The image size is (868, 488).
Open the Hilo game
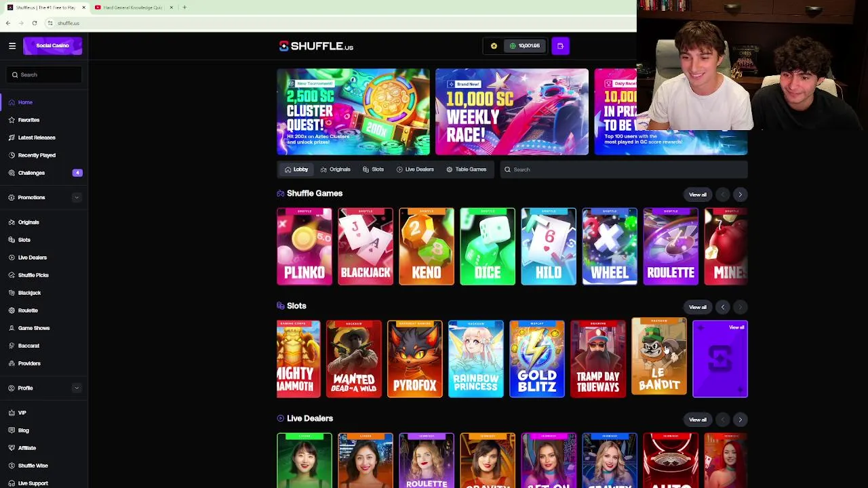[x=549, y=247]
